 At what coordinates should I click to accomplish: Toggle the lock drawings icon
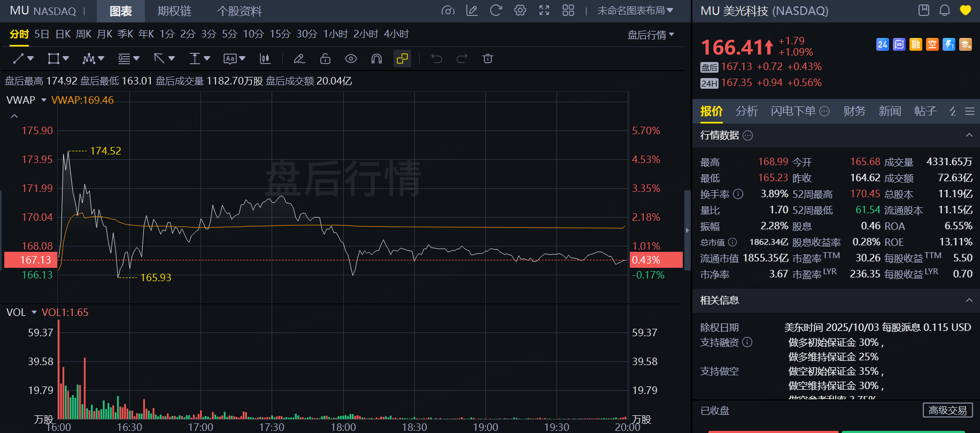[x=325, y=58]
